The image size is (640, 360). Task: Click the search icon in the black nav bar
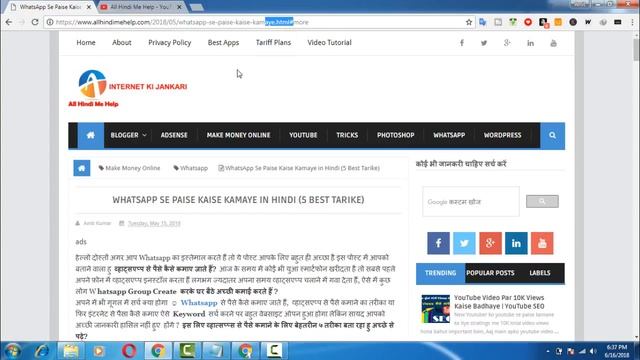tap(552, 135)
